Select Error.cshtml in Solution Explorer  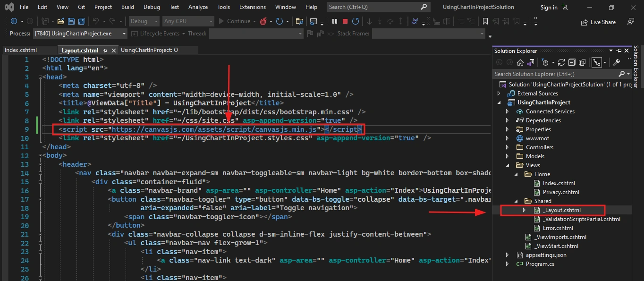pos(558,228)
